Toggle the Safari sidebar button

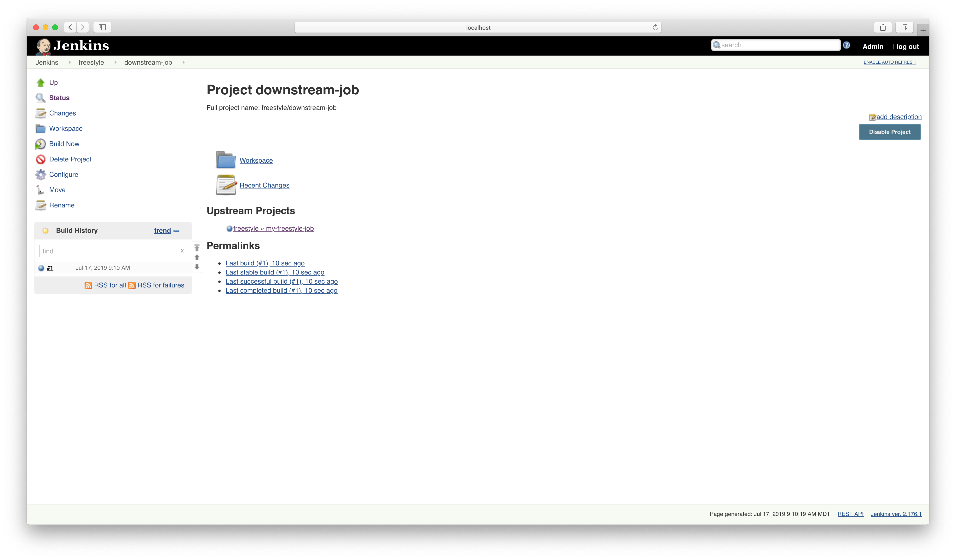(x=102, y=27)
